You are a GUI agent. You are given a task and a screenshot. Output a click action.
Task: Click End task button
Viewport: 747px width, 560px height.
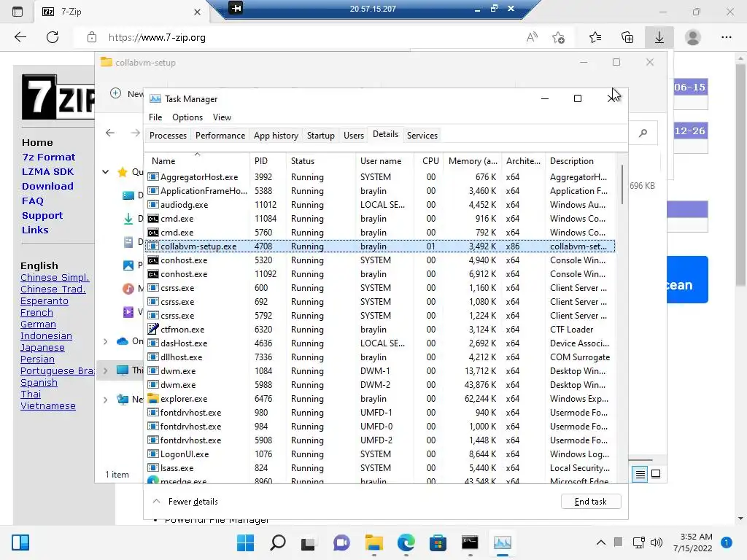(x=591, y=502)
